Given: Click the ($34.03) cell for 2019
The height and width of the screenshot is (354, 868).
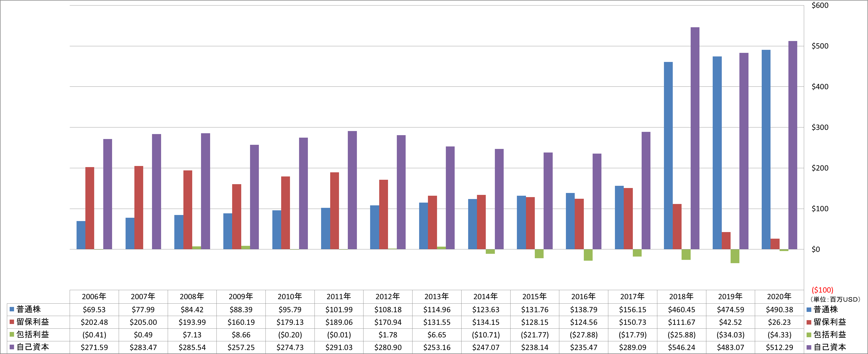Looking at the screenshot, I should click(x=731, y=335).
